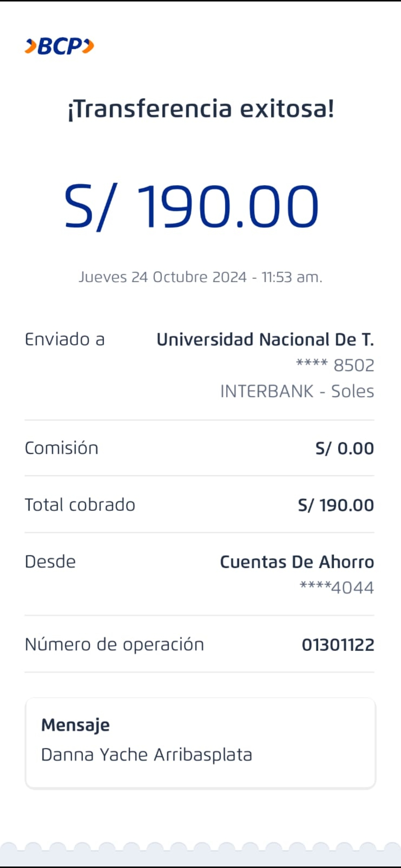Click the Total cobrado S/ 190.00 value
The height and width of the screenshot is (868, 401).
(x=336, y=505)
